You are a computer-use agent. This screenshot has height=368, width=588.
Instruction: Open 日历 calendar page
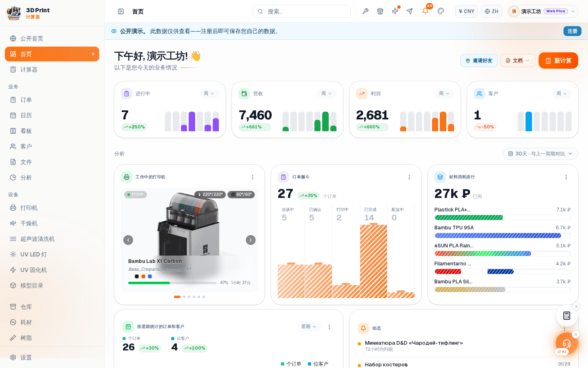(52, 115)
